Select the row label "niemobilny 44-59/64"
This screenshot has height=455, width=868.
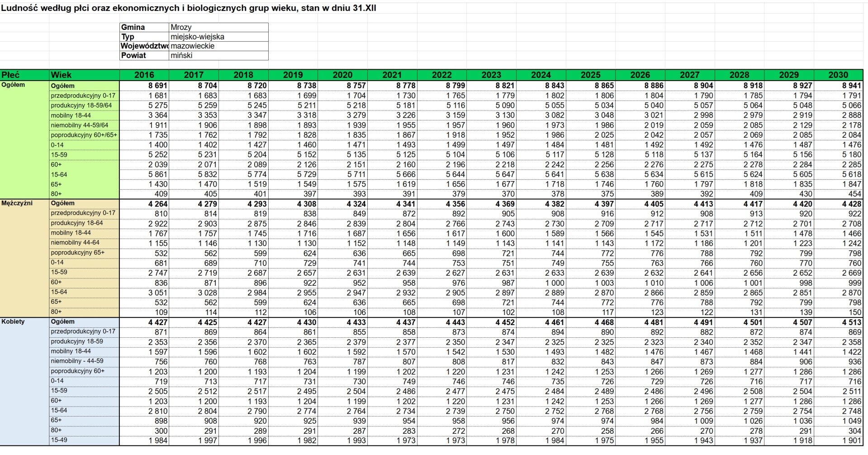[84, 125]
